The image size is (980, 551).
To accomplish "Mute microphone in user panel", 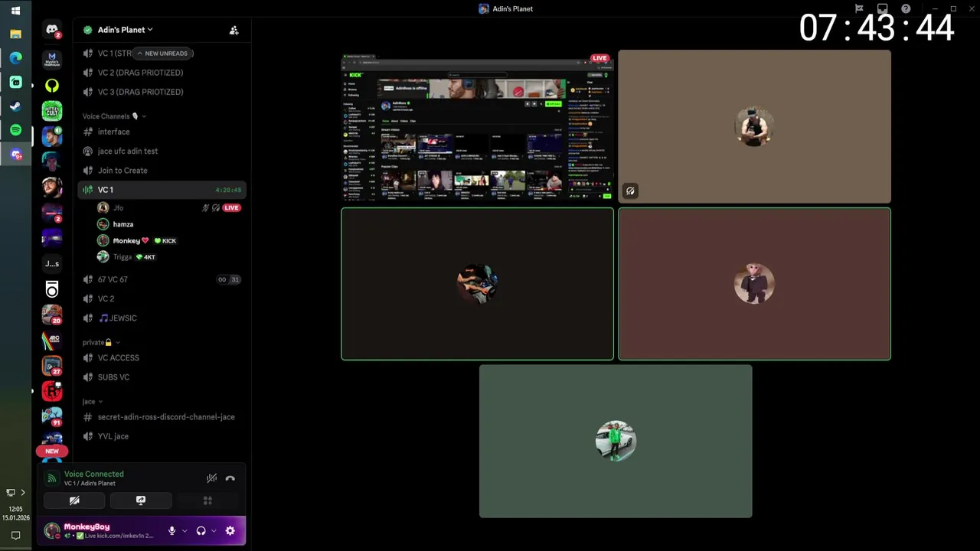I will 172,530.
